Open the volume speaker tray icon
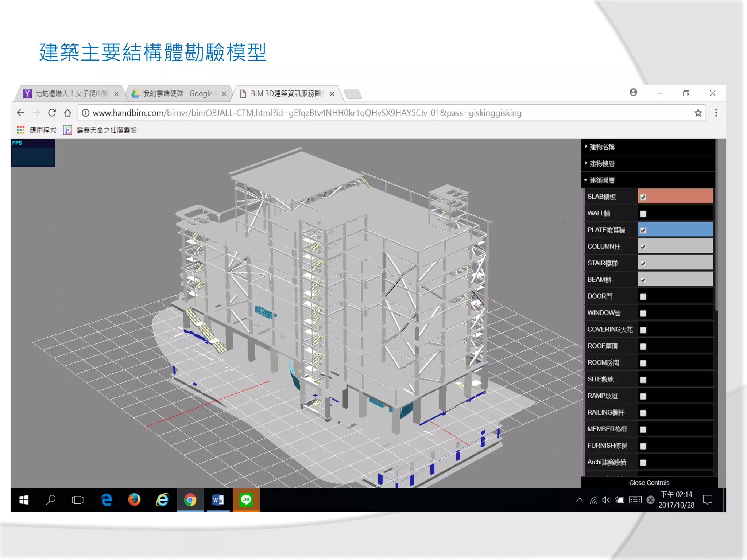 click(x=606, y=500)
